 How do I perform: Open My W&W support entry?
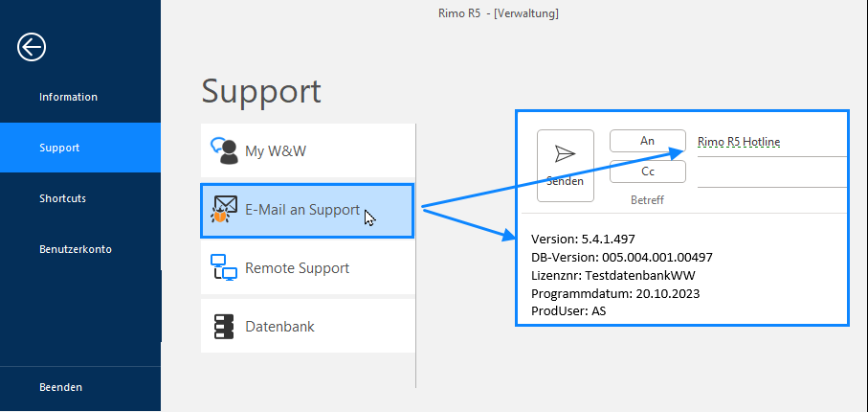(x=308, y=150)
